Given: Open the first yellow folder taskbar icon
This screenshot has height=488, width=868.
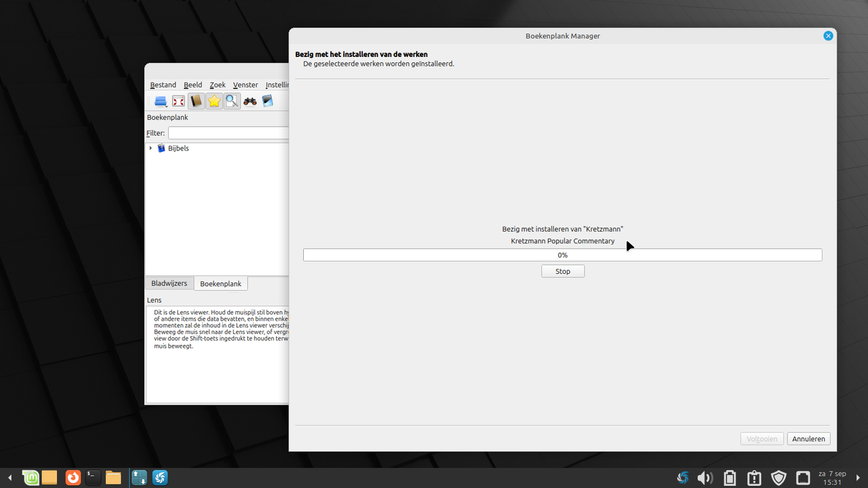Looking at the screenshot, I should (x=50, y=478).
